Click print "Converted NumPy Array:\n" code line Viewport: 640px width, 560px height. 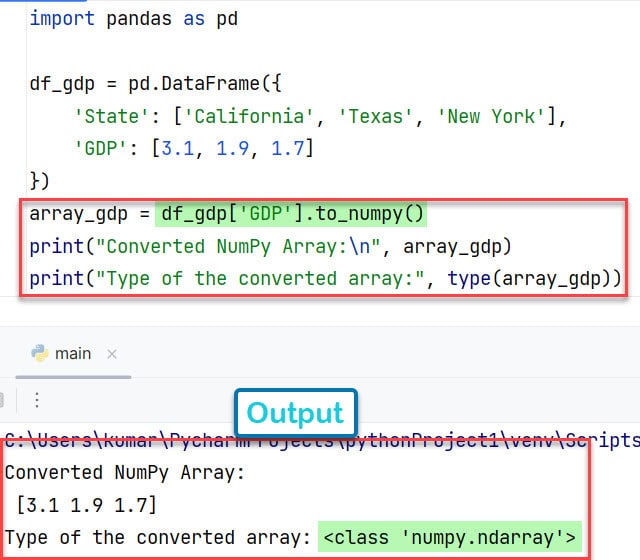270,247
